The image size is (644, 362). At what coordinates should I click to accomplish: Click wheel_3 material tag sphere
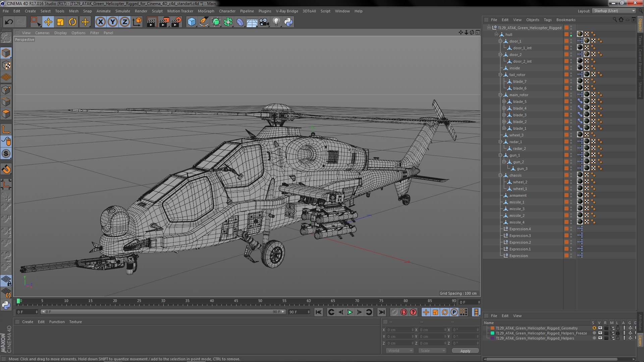coord(580,135)
